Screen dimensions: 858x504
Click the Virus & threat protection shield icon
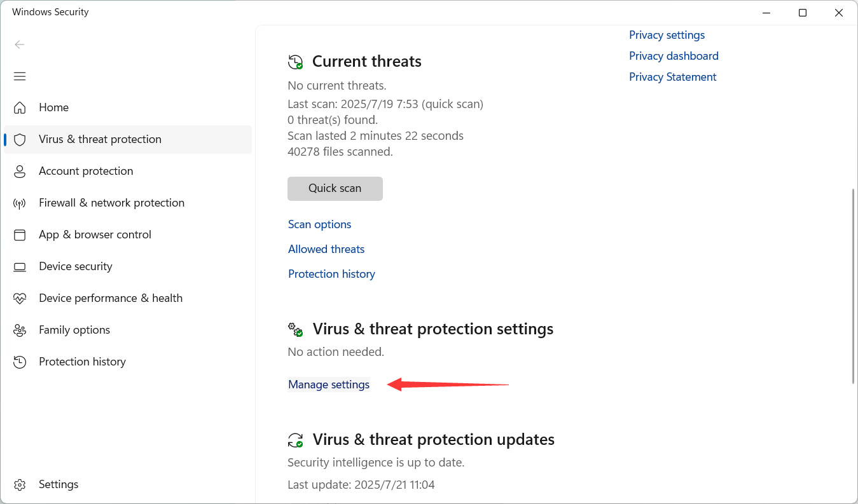20,139
